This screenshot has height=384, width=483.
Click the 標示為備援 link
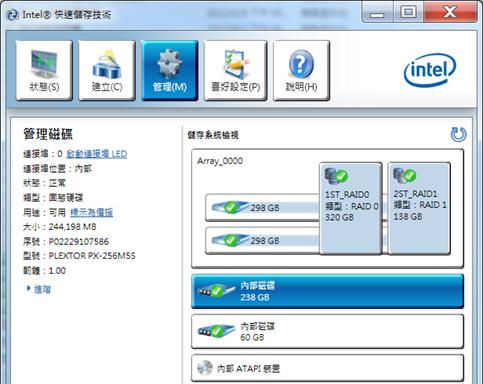91,212
